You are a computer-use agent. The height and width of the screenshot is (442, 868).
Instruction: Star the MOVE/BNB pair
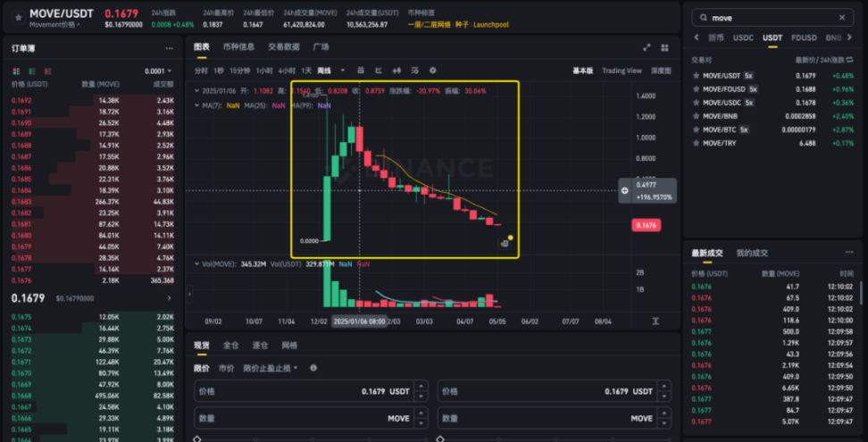point(696,116)
